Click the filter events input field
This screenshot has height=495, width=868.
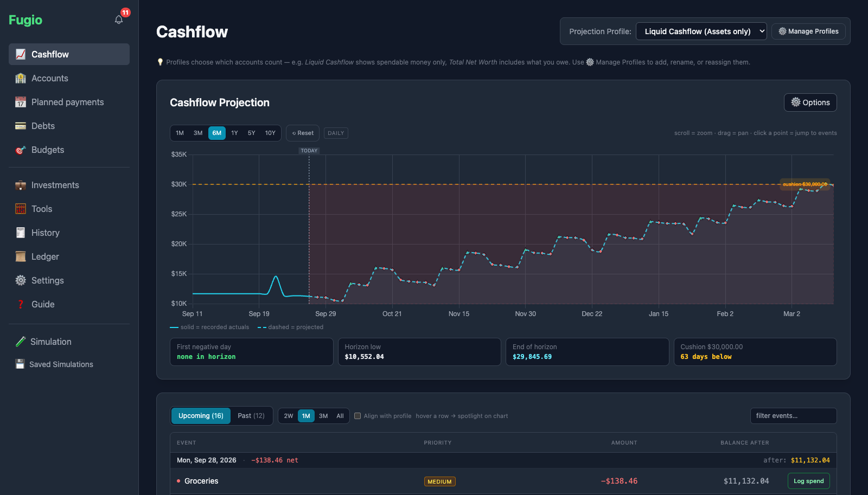[x=793, y=416]
